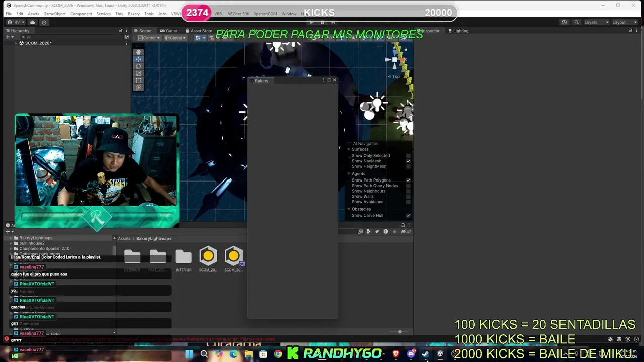Open the Component menu
The width and height of the screenshot is (644, 362).
point(81,14)
